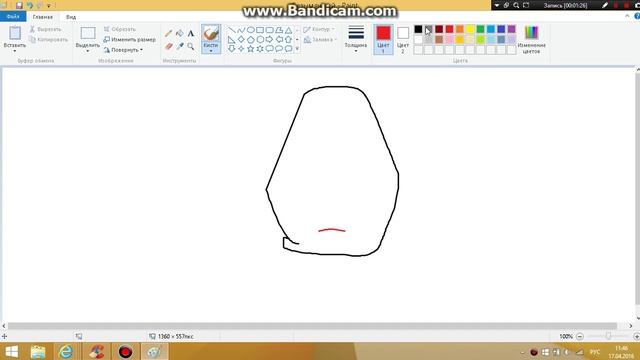640x360 pixels.
Task: Select the Magnifier tool
Action: [x=191, y=47]
